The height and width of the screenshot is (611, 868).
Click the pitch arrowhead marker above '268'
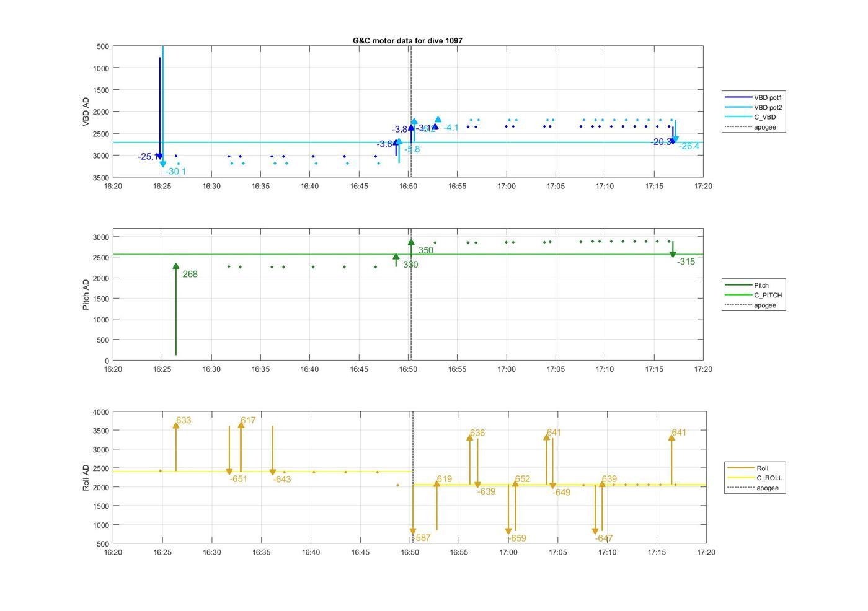coord(176,266)
